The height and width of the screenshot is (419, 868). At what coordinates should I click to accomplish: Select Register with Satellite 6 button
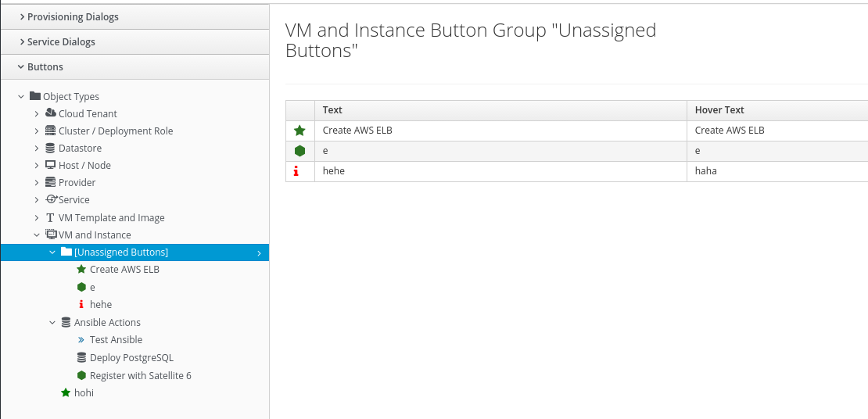(x=140, y=375)
